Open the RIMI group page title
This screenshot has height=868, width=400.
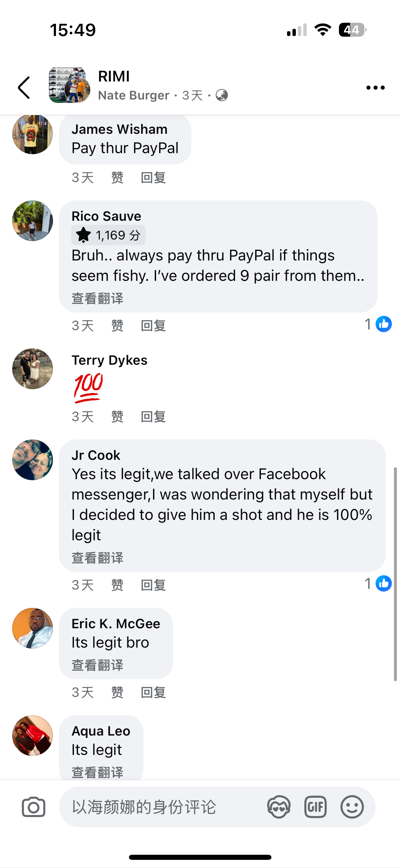114,76
